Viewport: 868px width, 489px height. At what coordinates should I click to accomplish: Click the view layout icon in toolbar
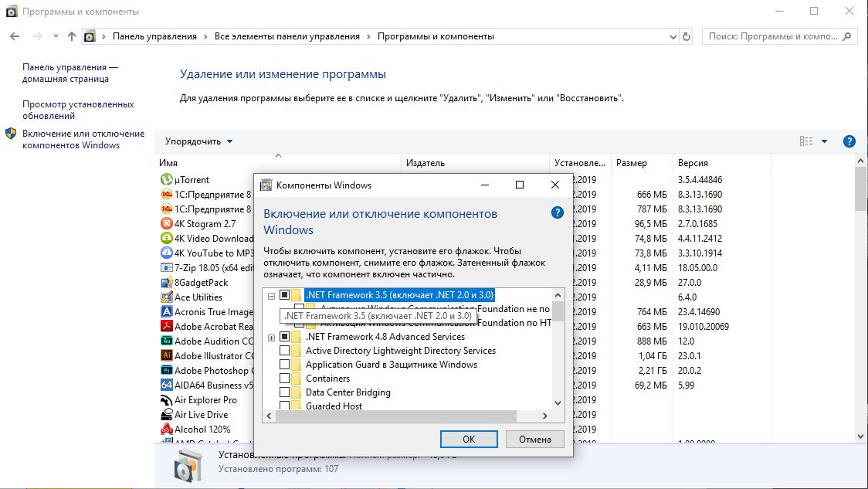(806, 141)
